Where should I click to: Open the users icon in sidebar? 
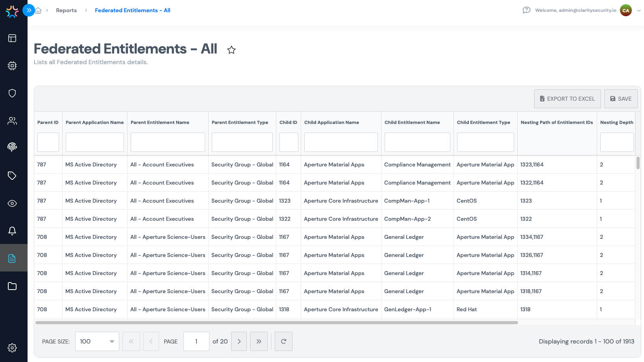click(x=12, y=121)
